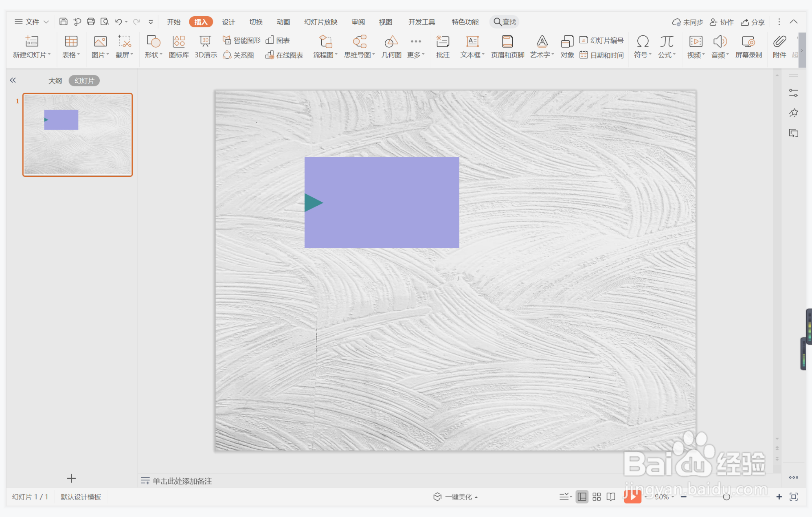Open the 幻灯片放映 slideshow tab
812x517 pixels.
pyautogui.click(x=321, y=22)
